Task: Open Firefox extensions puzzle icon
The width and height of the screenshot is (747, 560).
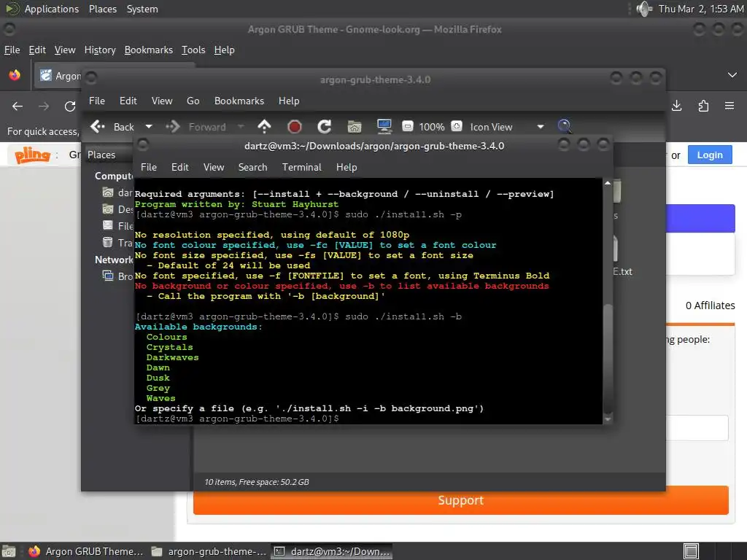Action: click(x=703, y=106)
